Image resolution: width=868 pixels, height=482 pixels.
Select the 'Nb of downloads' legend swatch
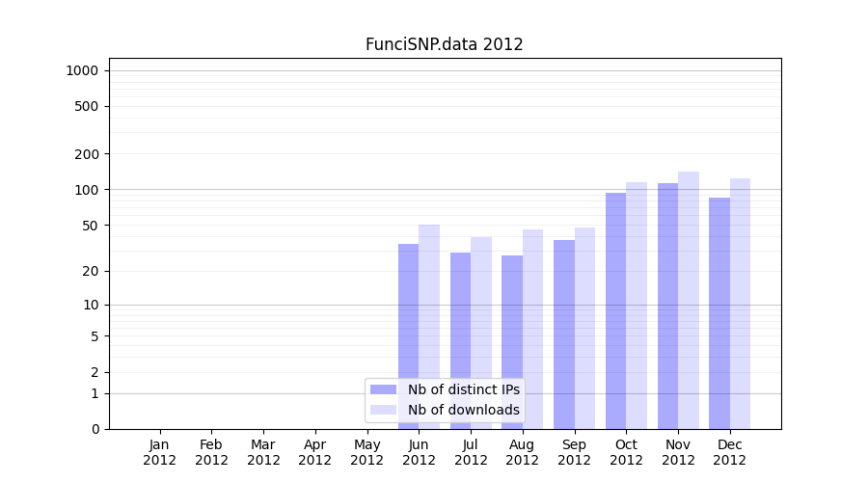coord(384,410)
